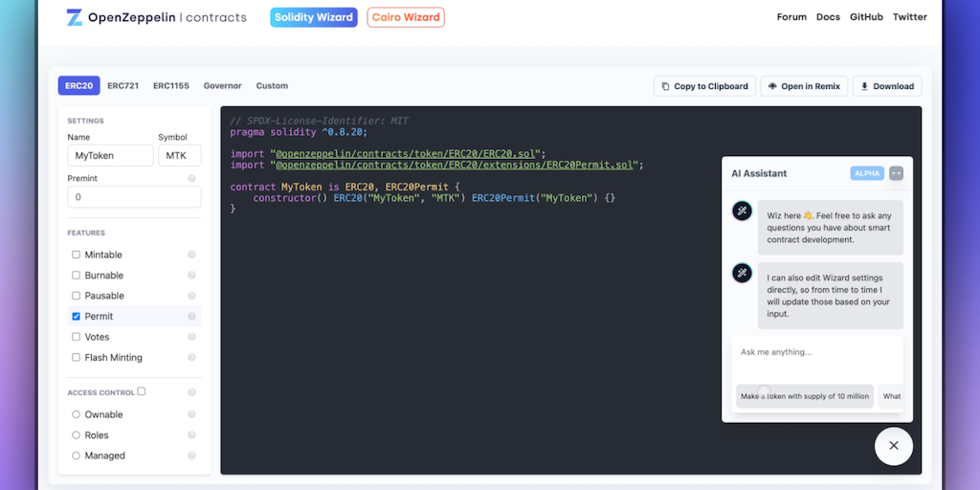
Task: Click the 'AI Assistant' panel title
Action: 759,173
